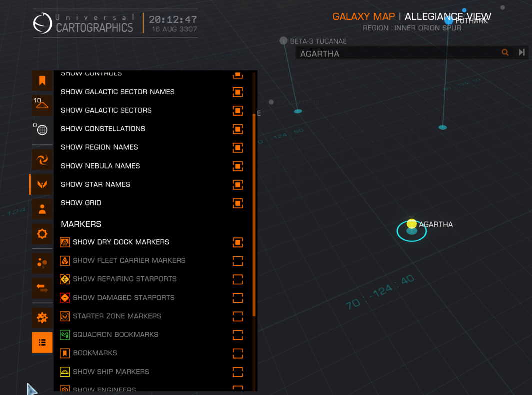Click the ALLEGIANCE VIEW title text
Image resolution: width=532 pixels, height=395 pixels.
[448, 16]
